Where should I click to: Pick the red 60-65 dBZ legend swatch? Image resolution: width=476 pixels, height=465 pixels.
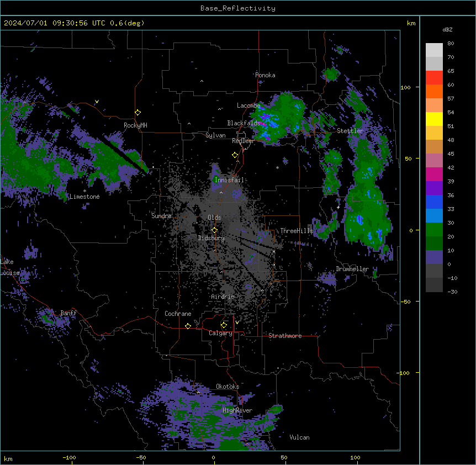434,78
